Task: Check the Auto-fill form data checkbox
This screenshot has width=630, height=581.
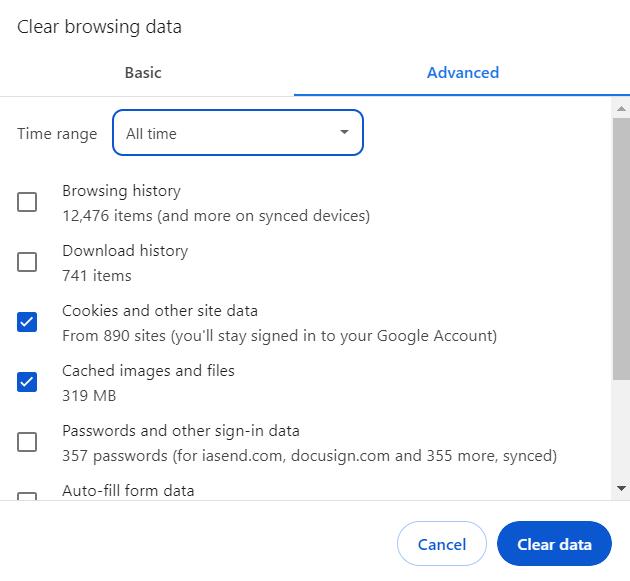Action: tap(27, 496)
